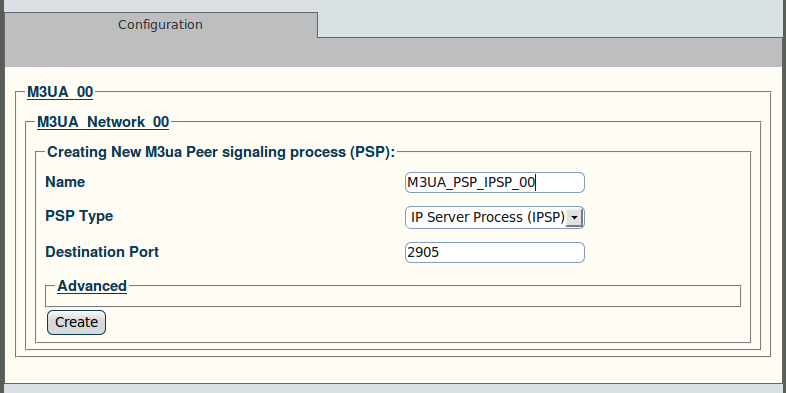The height and width of the screenshot is (393, 786).
Task: Click the empty tab strip beside Configuration
Action: 551,19
